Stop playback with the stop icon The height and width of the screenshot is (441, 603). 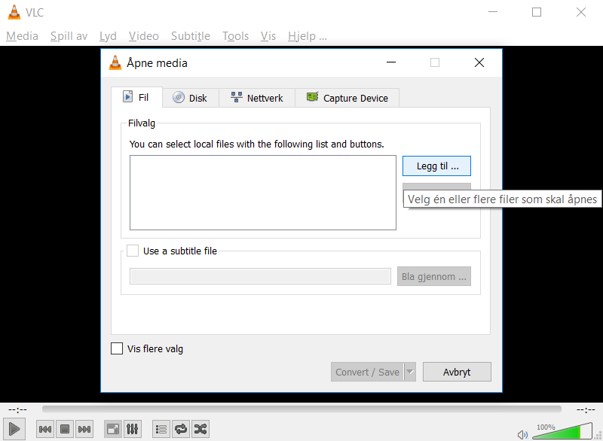65,429
